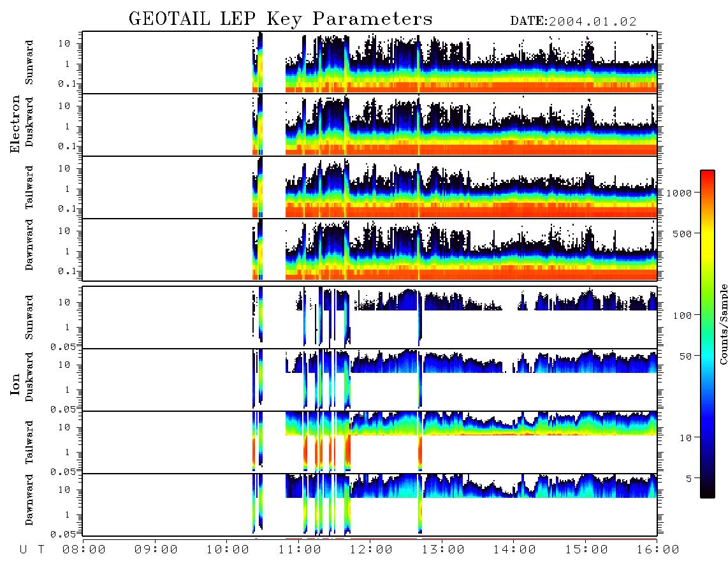The height and width of the screenshot is (561, 728).
Task: Click the "1" tick of Electron Tailward panel
Action: coord(68,189)
